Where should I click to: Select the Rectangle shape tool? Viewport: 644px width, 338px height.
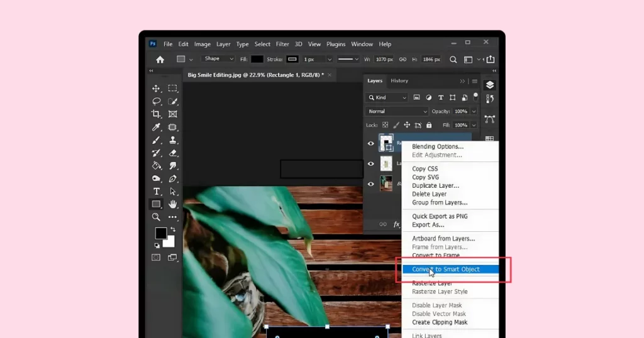coord(156,204)
